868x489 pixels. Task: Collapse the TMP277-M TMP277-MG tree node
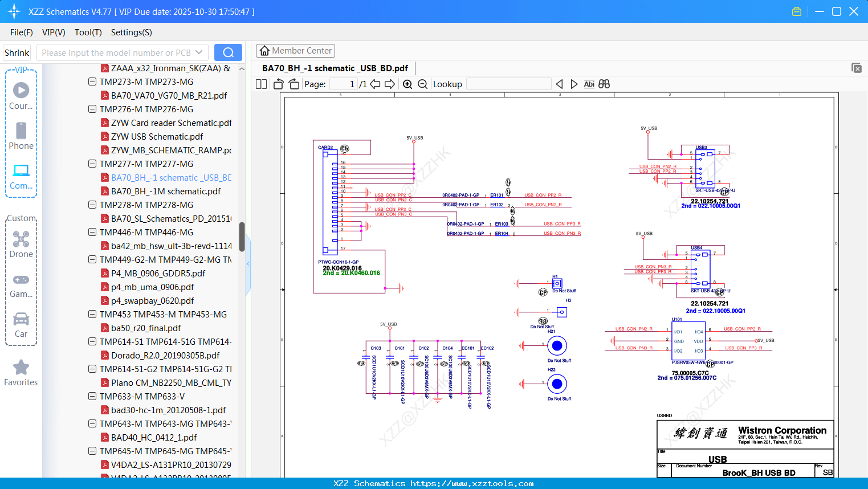[x=92, y=164]
